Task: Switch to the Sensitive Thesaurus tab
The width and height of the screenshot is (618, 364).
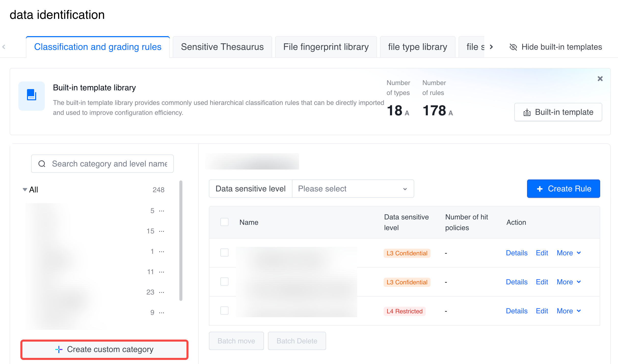Action: (222, 47)
